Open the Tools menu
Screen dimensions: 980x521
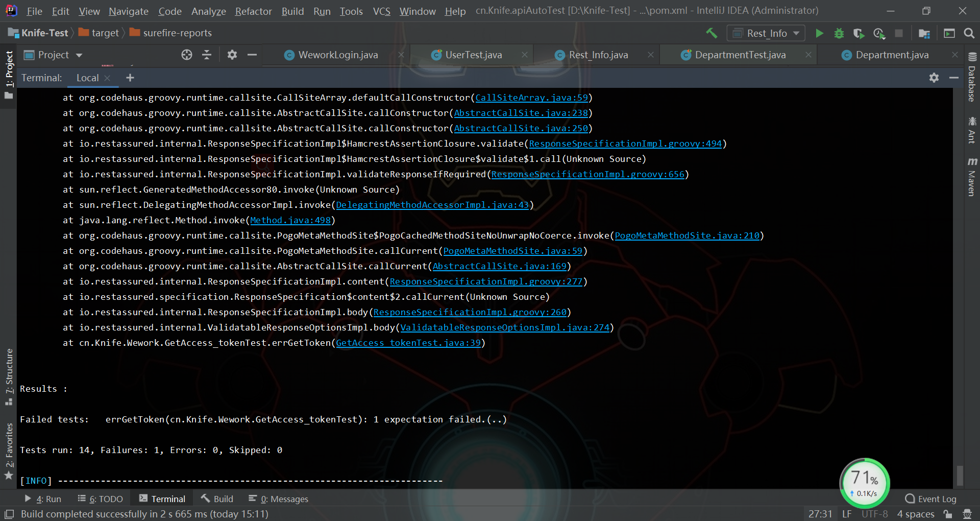click(351, 11)
